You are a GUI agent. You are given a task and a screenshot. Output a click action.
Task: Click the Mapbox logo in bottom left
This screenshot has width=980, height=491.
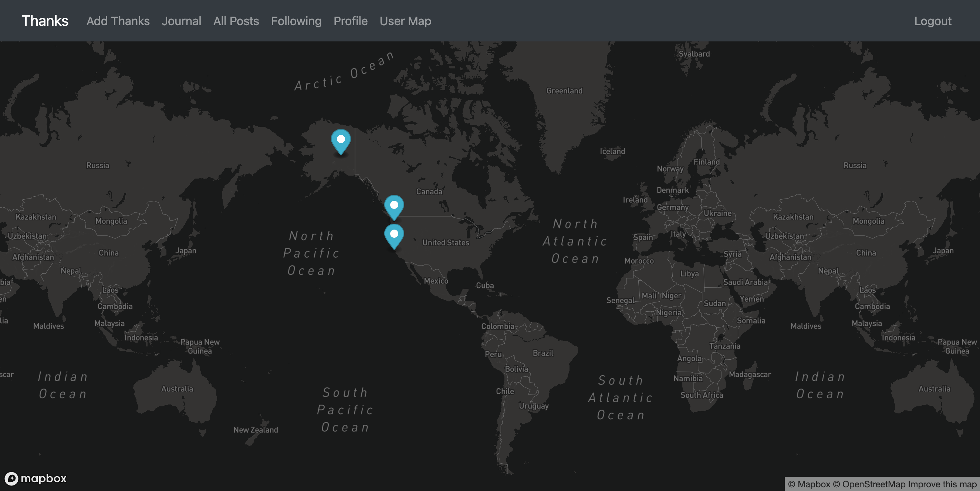[x=34, y=478]
